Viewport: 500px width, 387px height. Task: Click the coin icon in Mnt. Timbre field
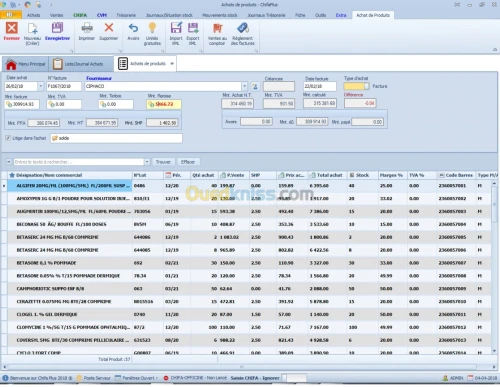[103, 104]
